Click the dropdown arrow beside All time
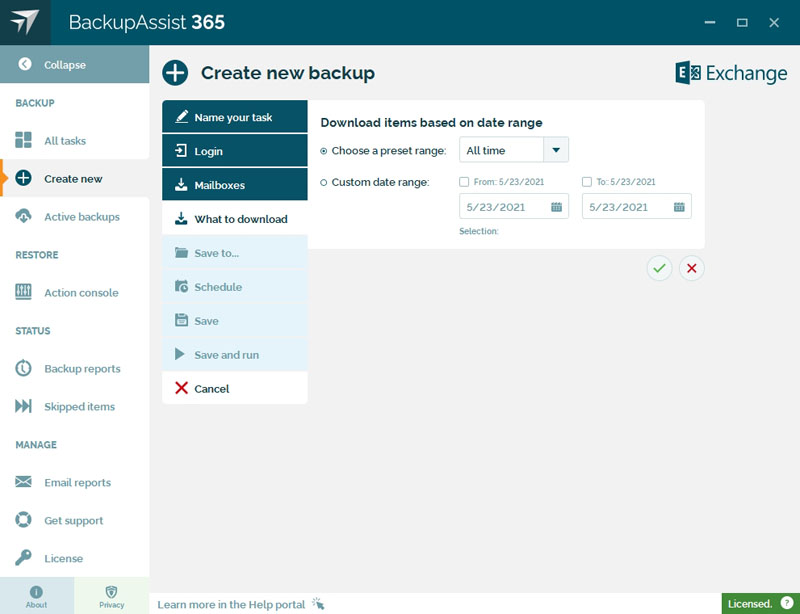 556,150
